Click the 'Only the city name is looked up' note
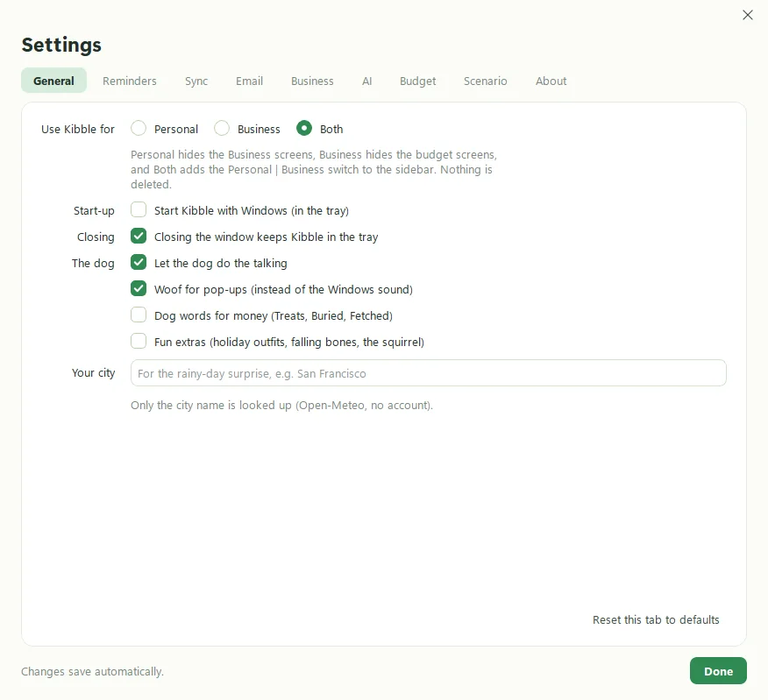The image size is (768, 700). pyautogui.click(x=281, y=406)
